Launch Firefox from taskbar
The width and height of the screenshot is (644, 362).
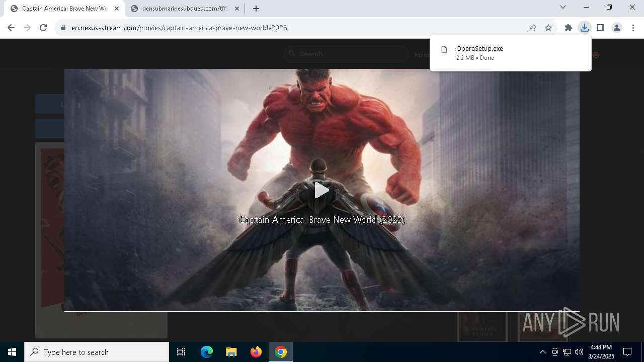pos(256,352)
